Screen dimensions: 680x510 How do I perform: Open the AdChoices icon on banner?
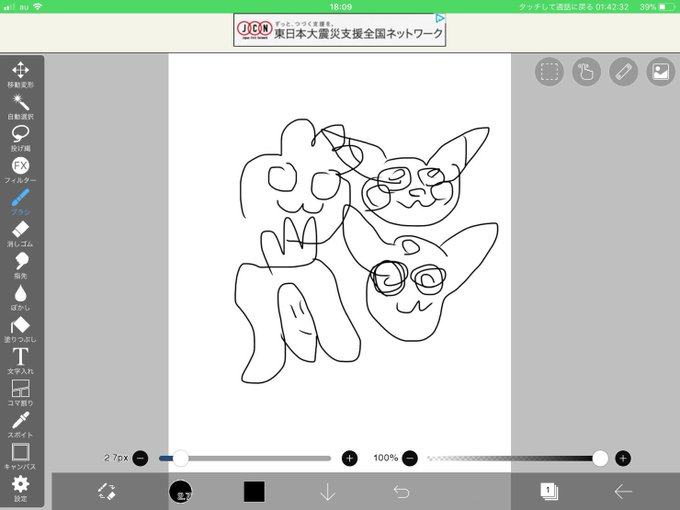coord(440,18)
